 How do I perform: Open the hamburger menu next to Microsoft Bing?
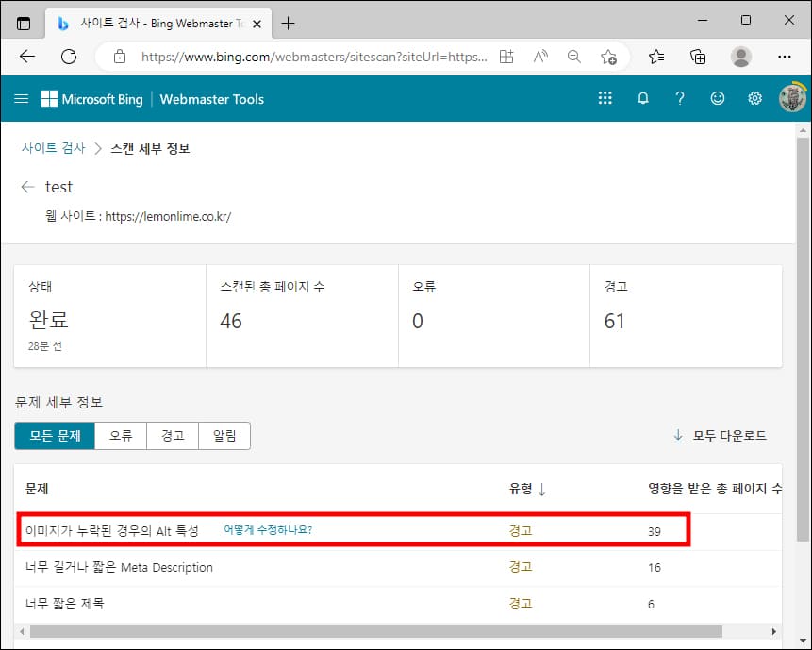click(x=22, y=98)
